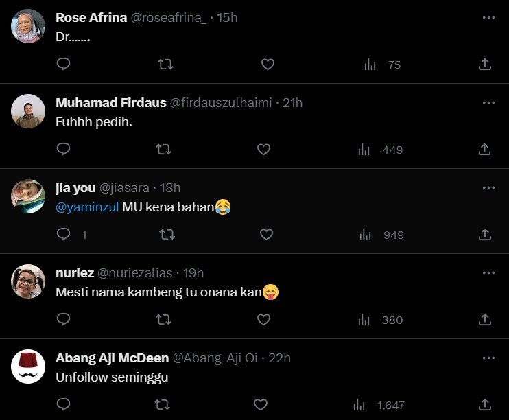This screenshot has width=509, height=420.
Task: Like Rose Afrina's tweet
Action: (x=268, y=65)
